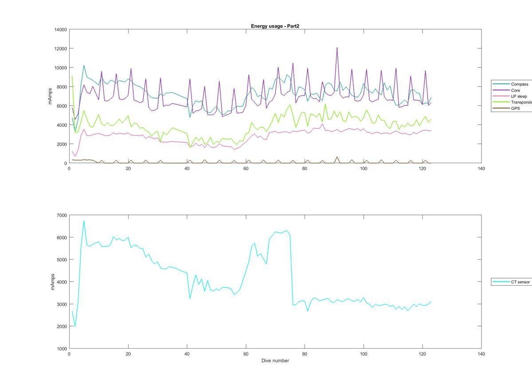Click the CT sensor cyan line swatch
532x392 pixels.
point(501,282)
